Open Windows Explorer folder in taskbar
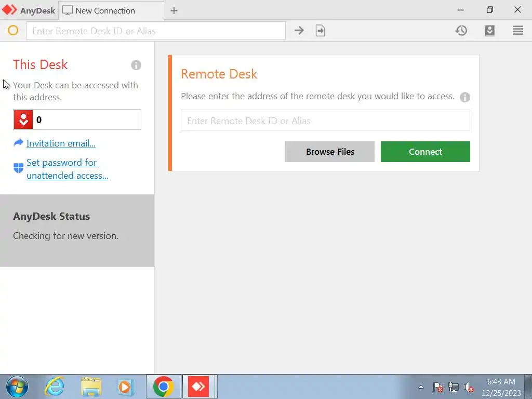532x399 pixels. coord(91,387)
